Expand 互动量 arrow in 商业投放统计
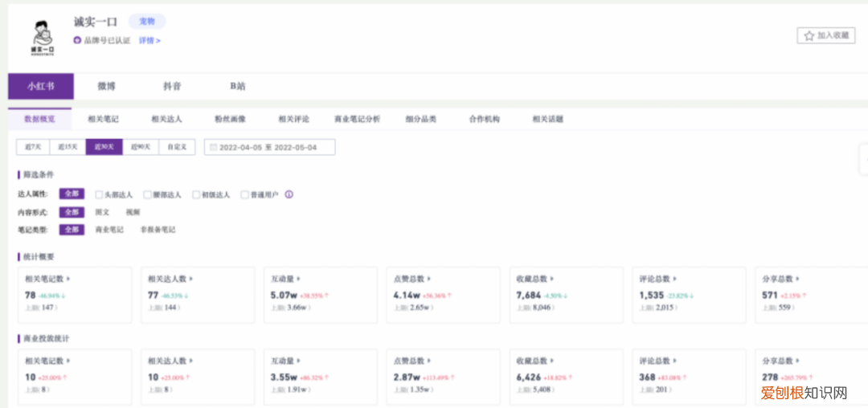Image resolution: width=868 pixels, height=408 pixels. click(x=298, y=361)
